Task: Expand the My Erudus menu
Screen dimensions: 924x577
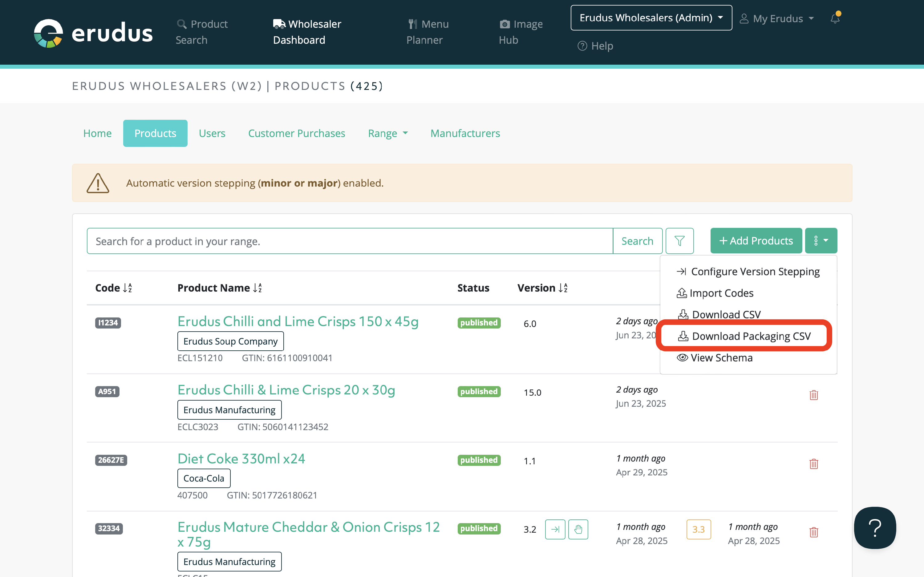Action: click(x=777, y=19)
